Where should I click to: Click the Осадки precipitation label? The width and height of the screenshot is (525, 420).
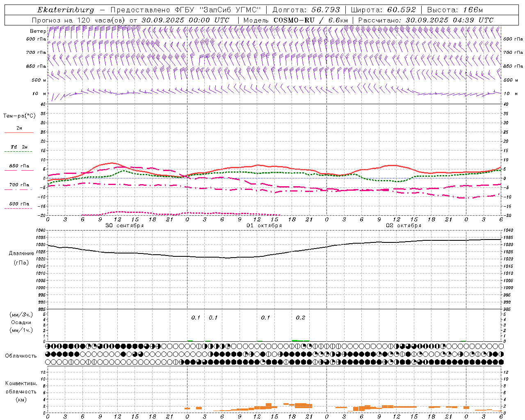(21, 322)
